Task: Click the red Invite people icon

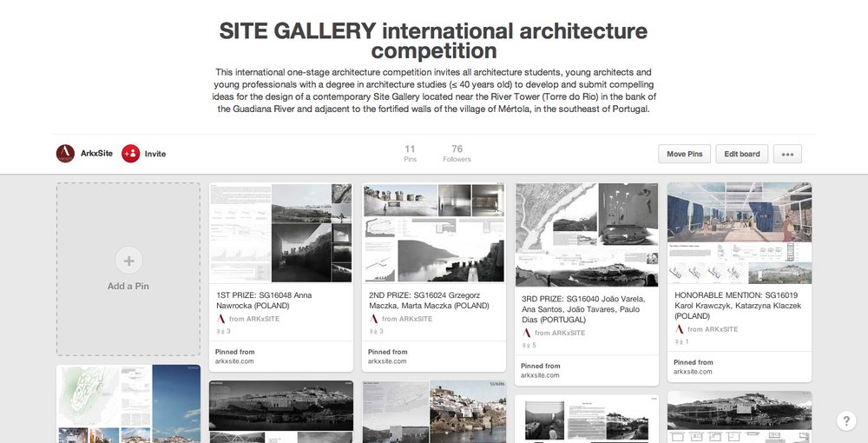Action: click(130, 154)
